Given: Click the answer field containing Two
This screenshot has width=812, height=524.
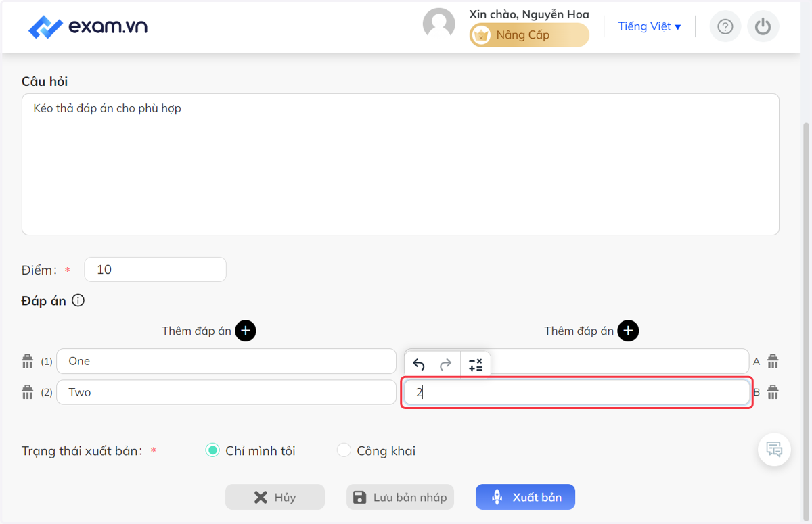Looking at the screenshot, I should tap(226, 392).
